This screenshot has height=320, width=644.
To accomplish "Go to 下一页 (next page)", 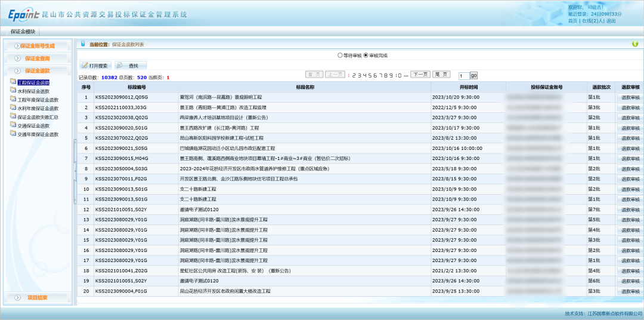I will pos(420,75).
